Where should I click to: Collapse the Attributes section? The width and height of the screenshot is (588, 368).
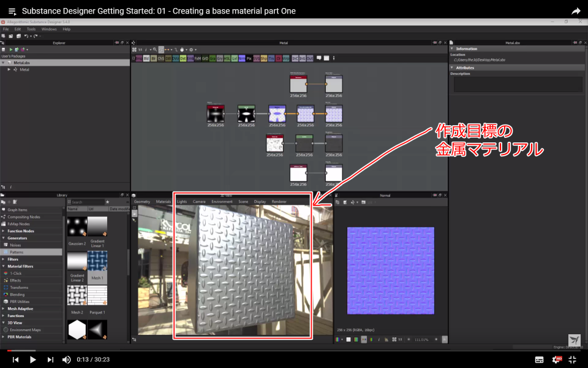[452, 67]
